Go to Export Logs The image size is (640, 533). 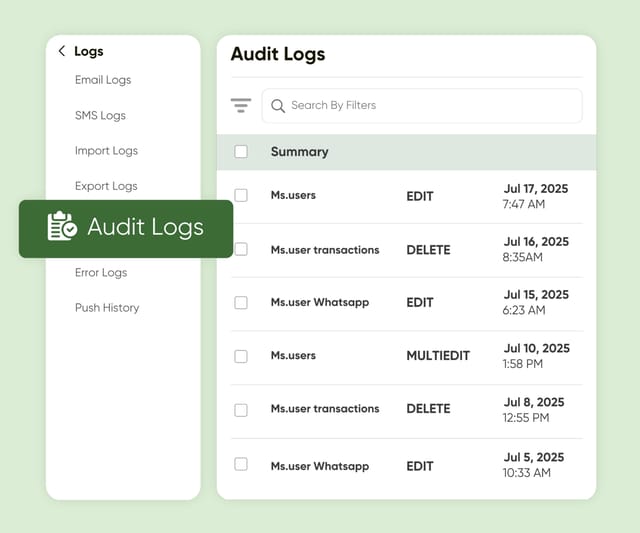point(106,186)
